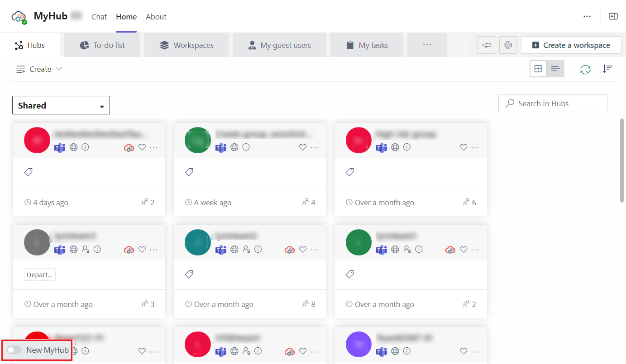Change sort order using the sort icon
Screen dimensions: 626x364
(x=608, y=69)
